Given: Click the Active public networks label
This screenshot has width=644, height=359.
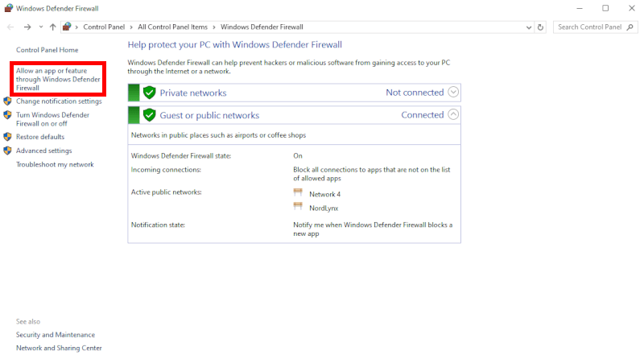Looking at the screenshot, I should pos(167,192).
